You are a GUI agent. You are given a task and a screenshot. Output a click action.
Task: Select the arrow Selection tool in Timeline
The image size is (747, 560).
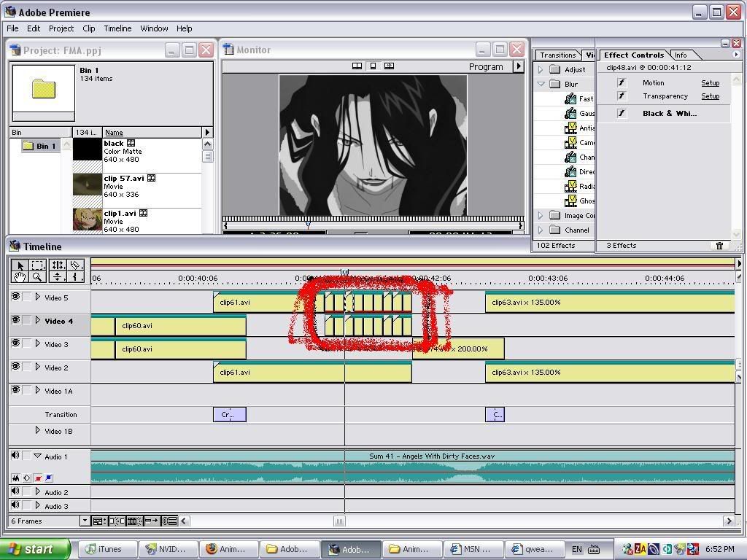pyautogui.click(x=20, y=265)
